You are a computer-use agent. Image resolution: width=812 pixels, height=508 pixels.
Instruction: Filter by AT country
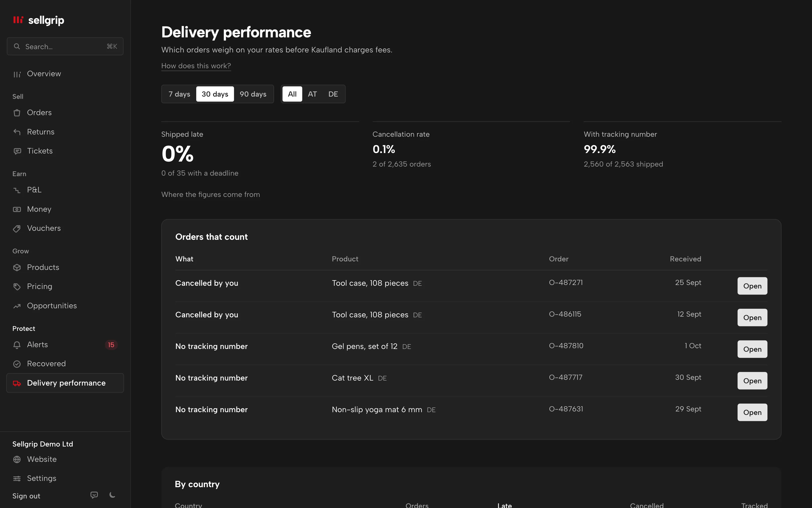coord(312,94)
